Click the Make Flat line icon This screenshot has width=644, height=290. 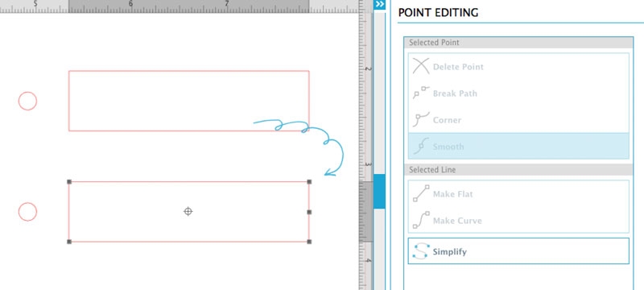pyautogui.click(x=421, y=193)
